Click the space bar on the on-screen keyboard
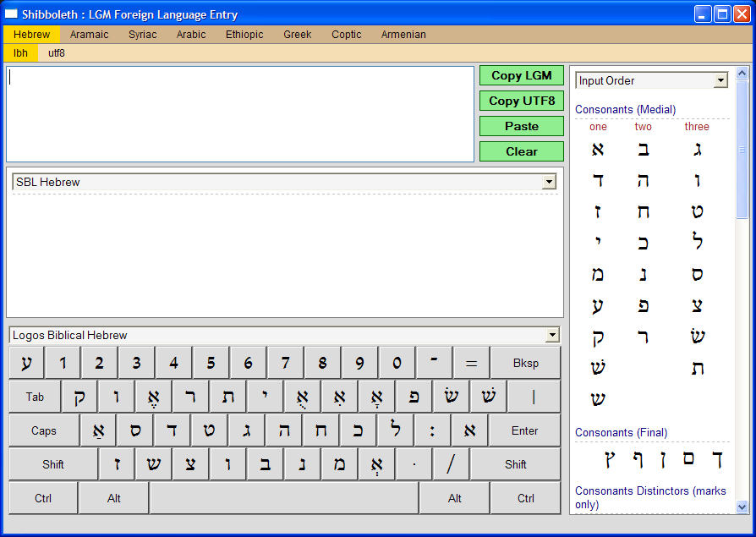This screenshot has height=537, width=756. coord(284,498)
